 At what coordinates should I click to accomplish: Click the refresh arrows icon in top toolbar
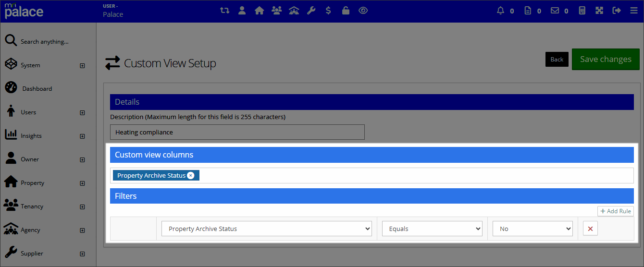[x=224, y=10]
